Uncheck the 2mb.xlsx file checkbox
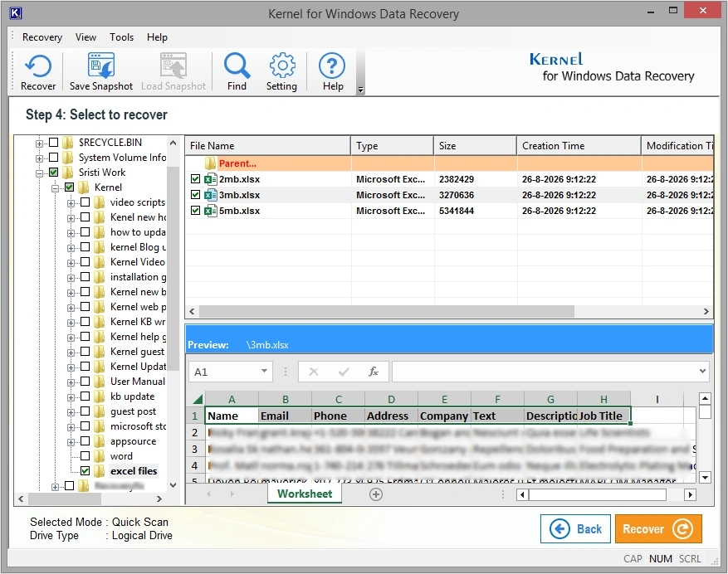Viewport: 728px width, 574px height. click(x=195, y=179)
